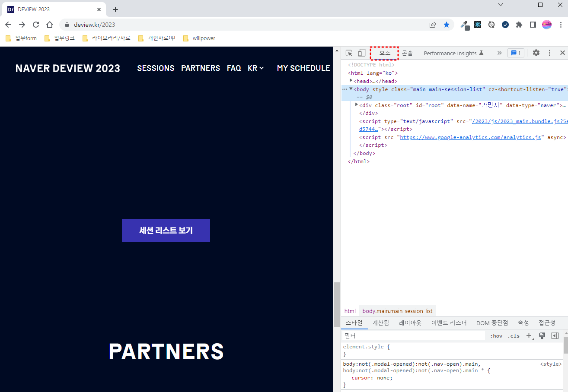This screenshot has height=392, width=568.
Task: Switch to the 레이아웃 pane tab
Action: [x=410, y=323]
